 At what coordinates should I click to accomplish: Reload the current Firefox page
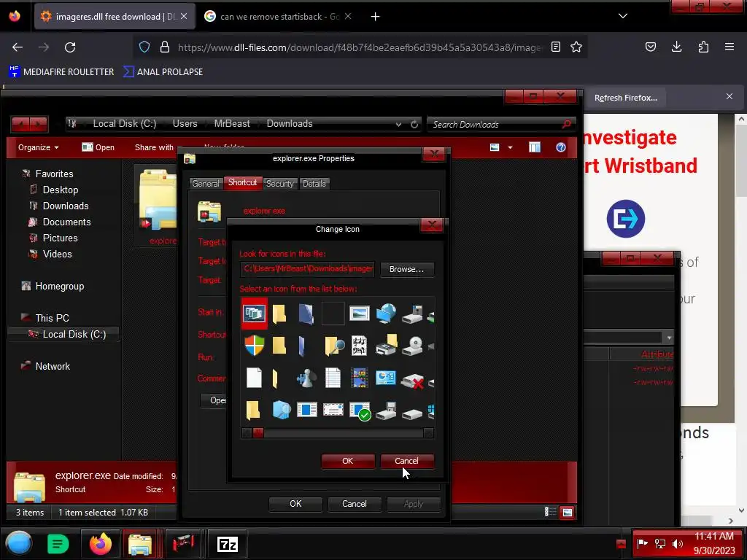coord(70,47)
